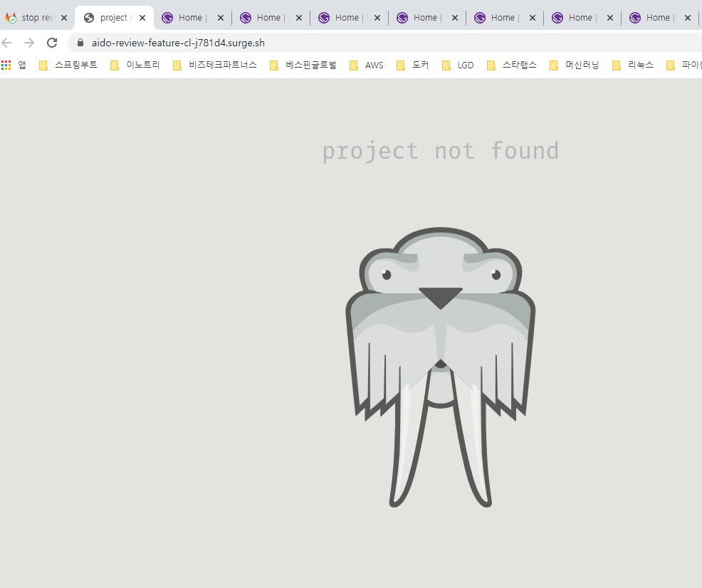Close the 'stop rev' tab
Viewport: 702px width, 588px height.
pyautogui.click(x=64, y=18)
